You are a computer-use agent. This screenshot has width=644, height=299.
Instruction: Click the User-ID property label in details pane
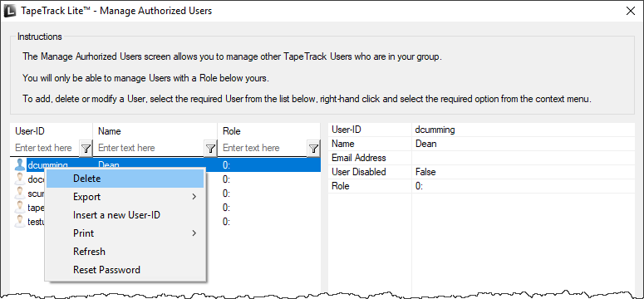(x=347, y=130)
